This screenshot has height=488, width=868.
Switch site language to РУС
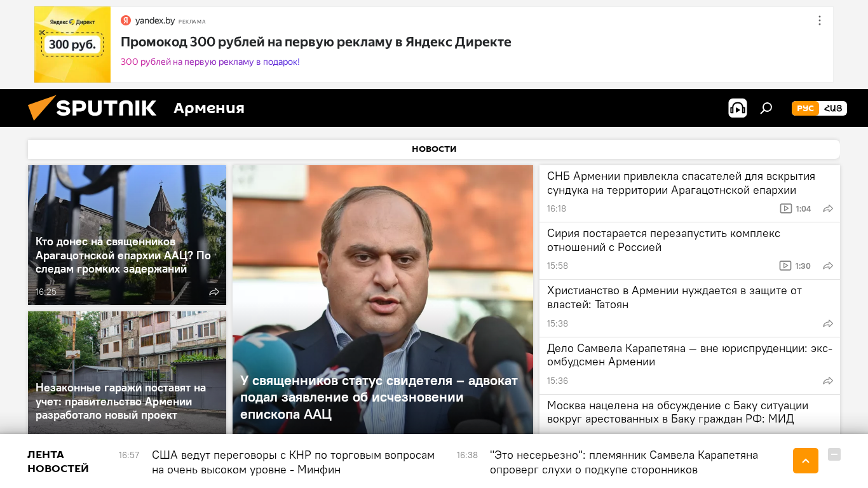pos(805,108)
